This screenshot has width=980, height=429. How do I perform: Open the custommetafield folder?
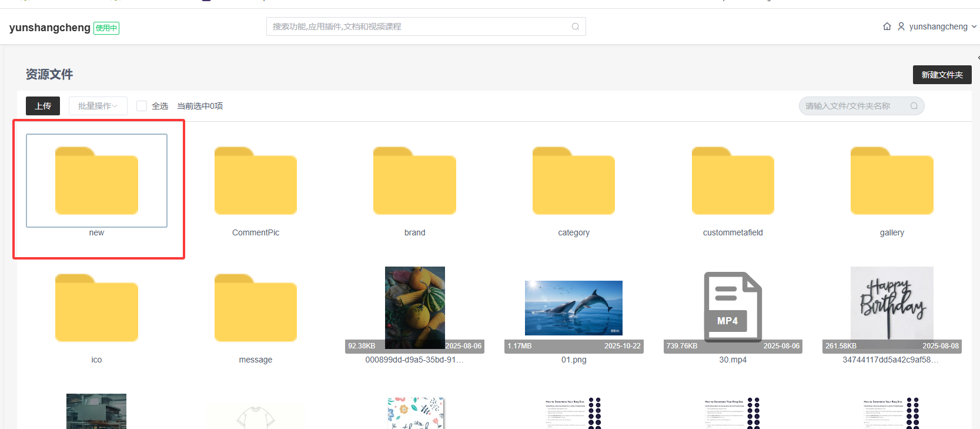[733, 181]
